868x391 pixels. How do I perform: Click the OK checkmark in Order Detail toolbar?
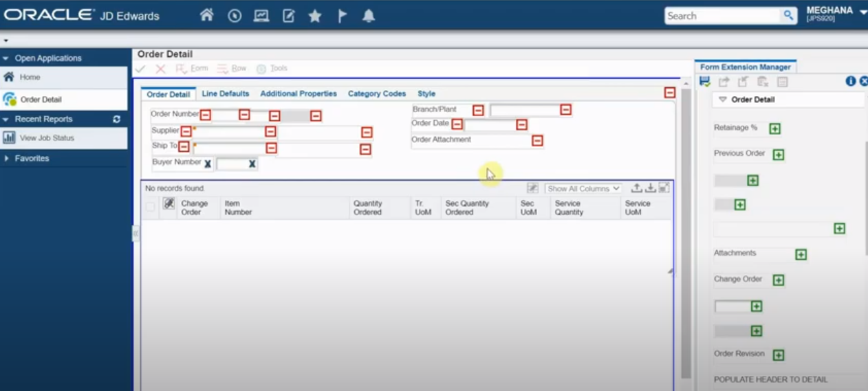point(140,69)
